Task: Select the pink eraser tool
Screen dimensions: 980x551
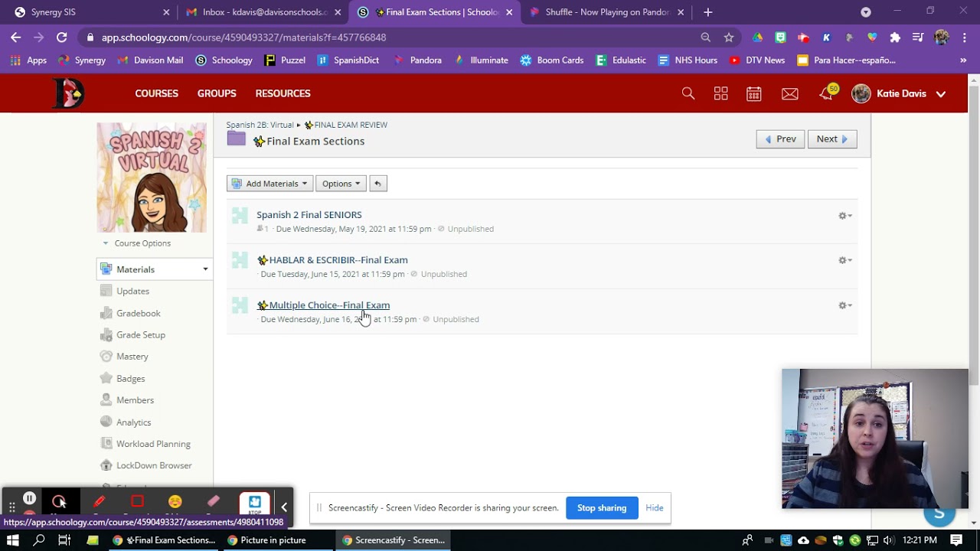Action: pyautogui.click(x=214, y=502)
